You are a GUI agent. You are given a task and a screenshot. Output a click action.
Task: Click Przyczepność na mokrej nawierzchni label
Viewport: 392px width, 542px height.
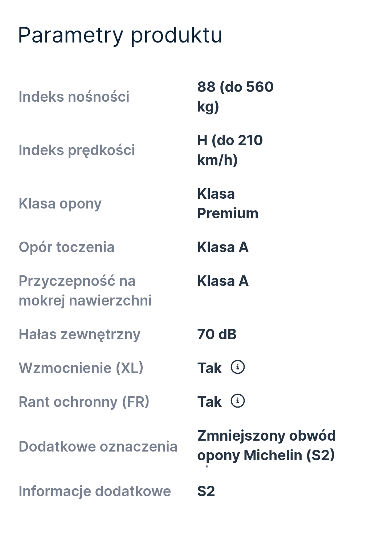click(x=85, y=291)
